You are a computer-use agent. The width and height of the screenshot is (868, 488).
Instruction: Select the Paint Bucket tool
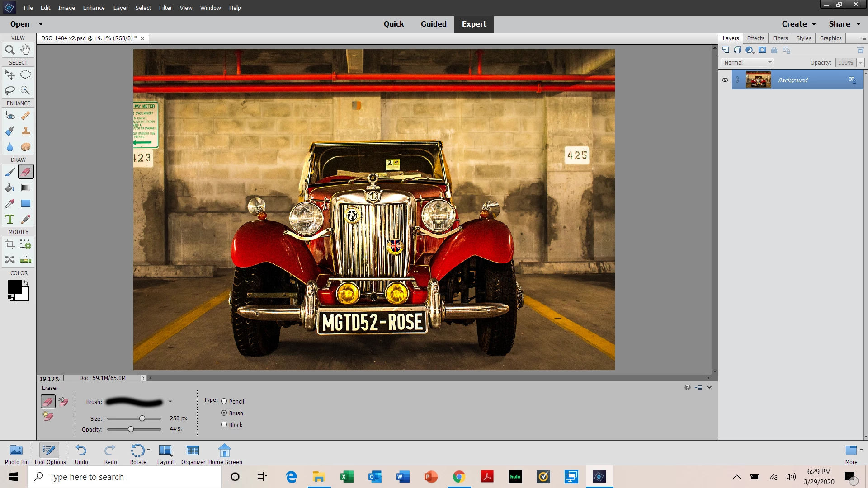click(9, 188)
